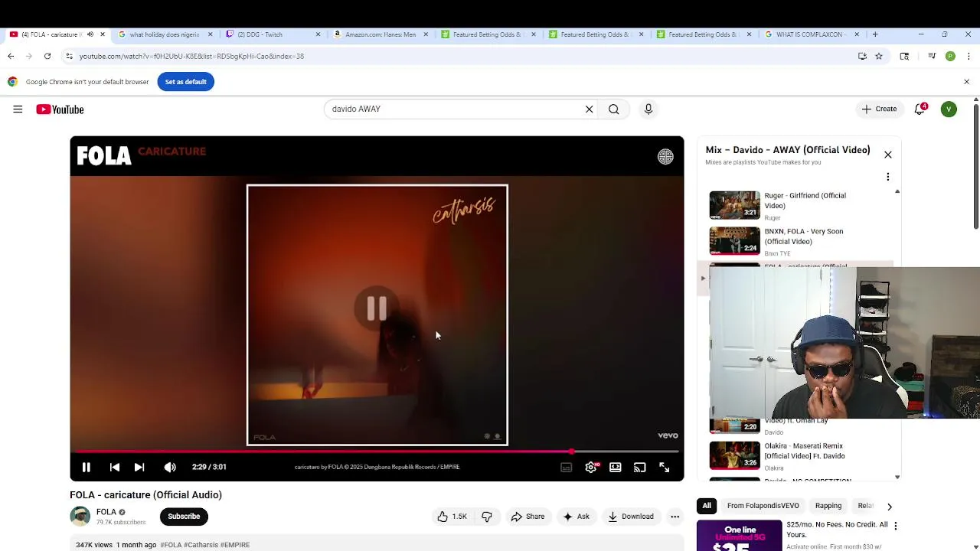
Task: Focus the YouTube search input field
Action: 456,109
